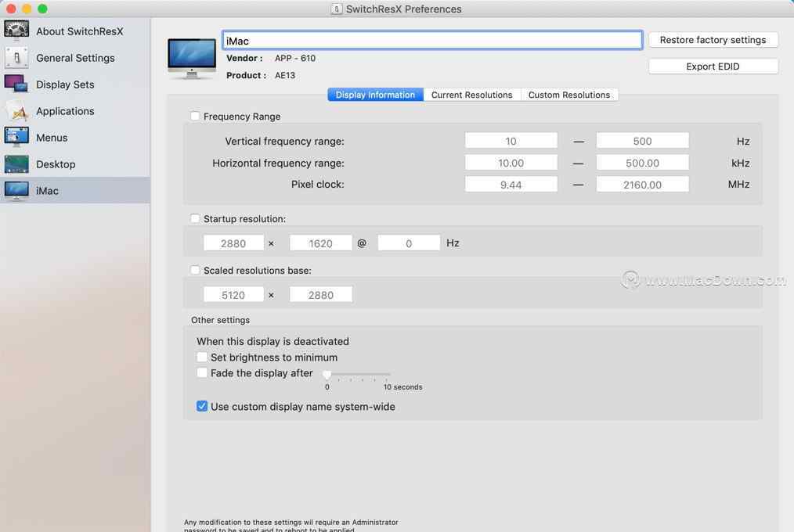Open About SwitchResX section

click(80, 31)
